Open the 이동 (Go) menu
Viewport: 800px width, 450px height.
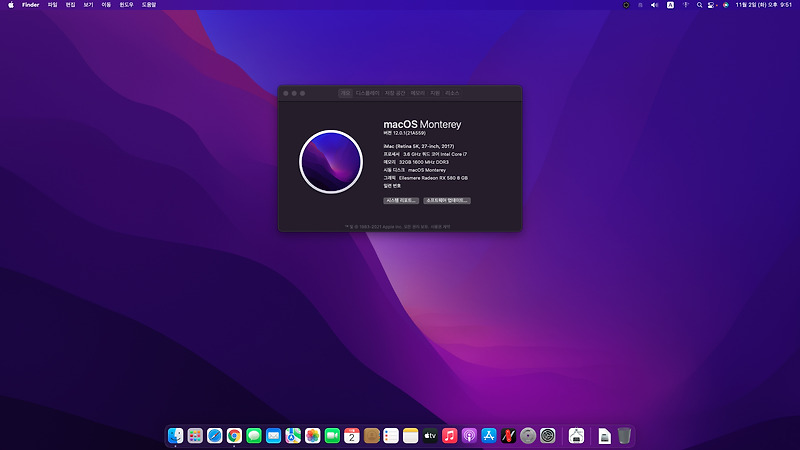point(106,5)
